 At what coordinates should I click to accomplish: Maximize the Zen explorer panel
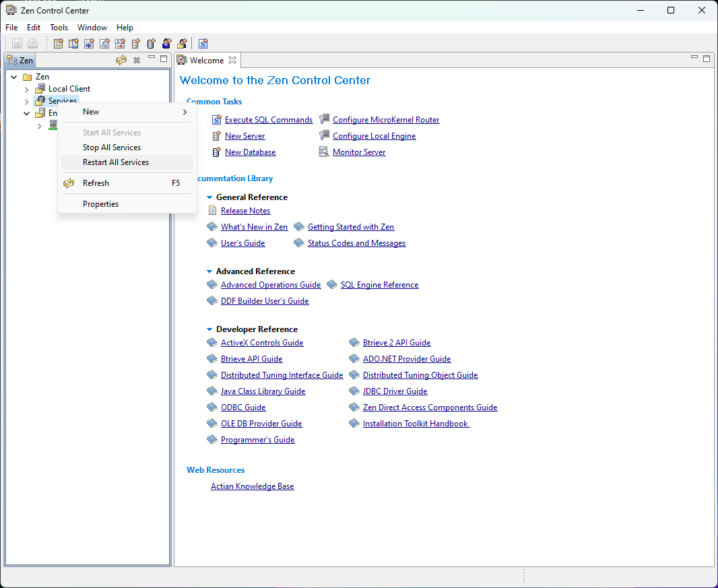tap(164, 59)
